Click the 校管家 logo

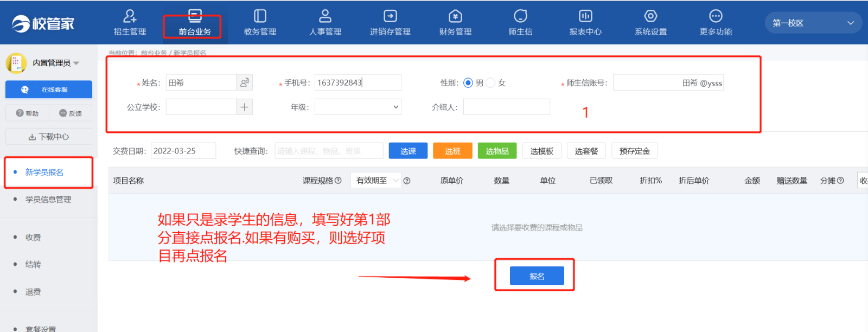(x=43, y=23)
